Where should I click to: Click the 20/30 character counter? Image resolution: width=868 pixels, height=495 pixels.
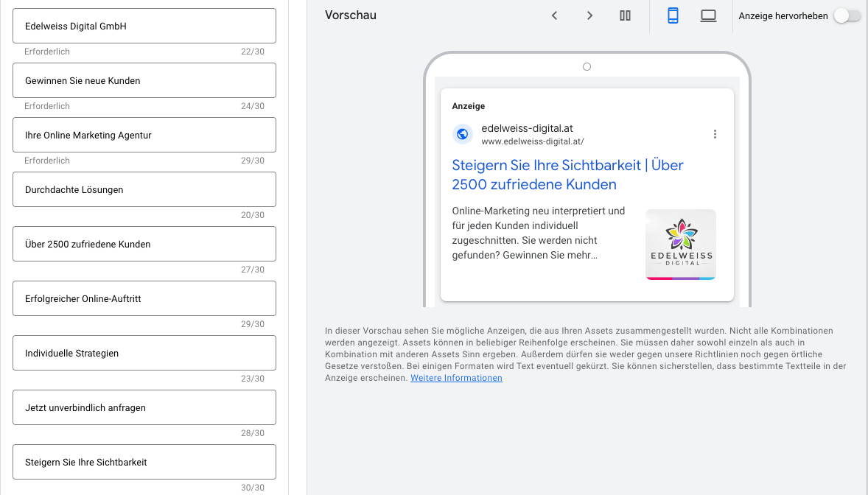point(253,215)
